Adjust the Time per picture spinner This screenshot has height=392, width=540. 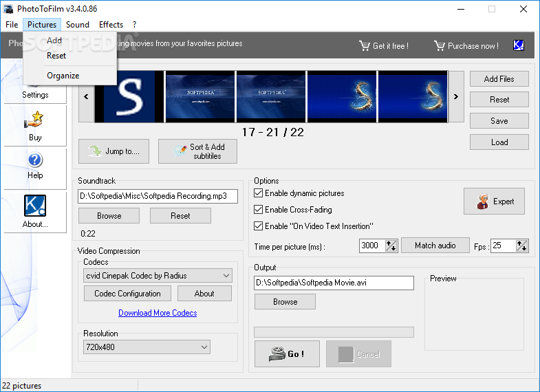tap(391, 246)
